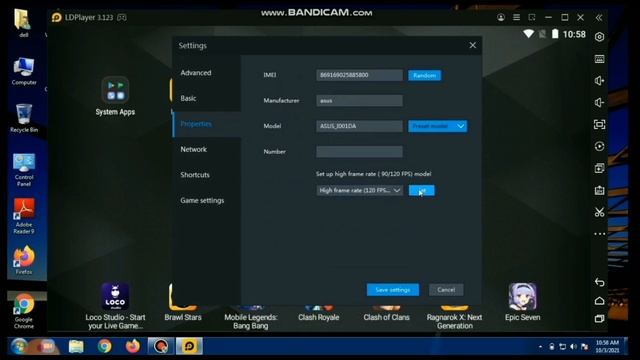Image resolution: width=640 pixels, height=360 pixels.
Task: Open the LDPlayer settings gear icon
Action: 599,37
